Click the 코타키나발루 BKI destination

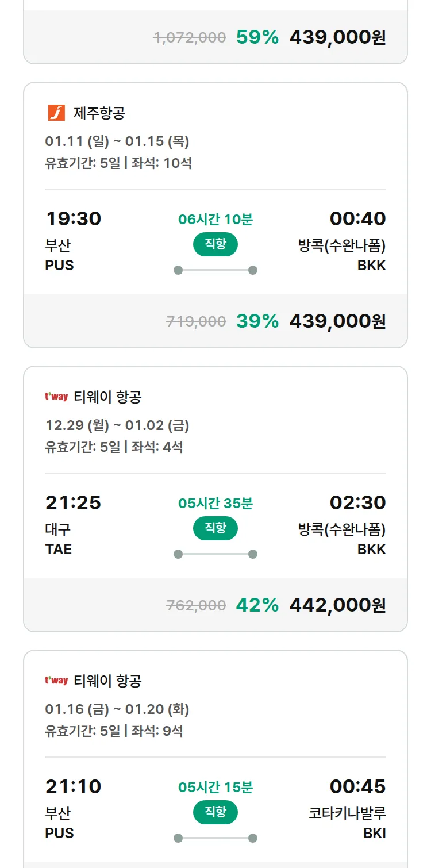tap(347, 822)
